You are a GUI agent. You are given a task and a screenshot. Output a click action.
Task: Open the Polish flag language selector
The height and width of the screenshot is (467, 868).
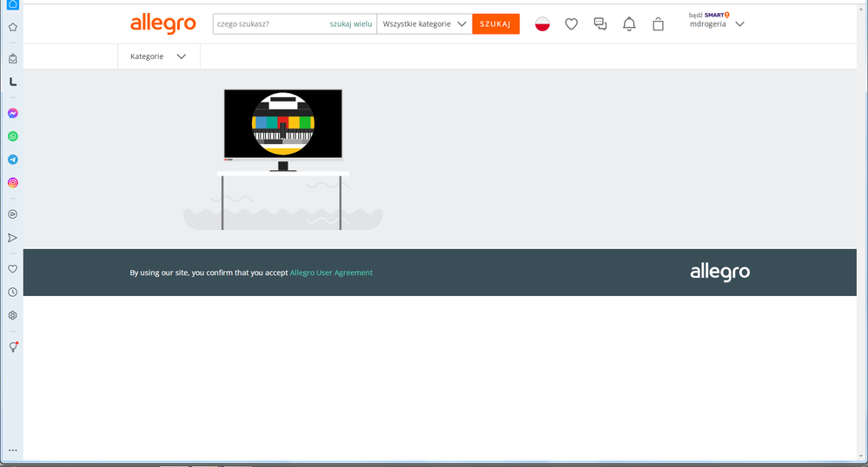pos(542,23)
